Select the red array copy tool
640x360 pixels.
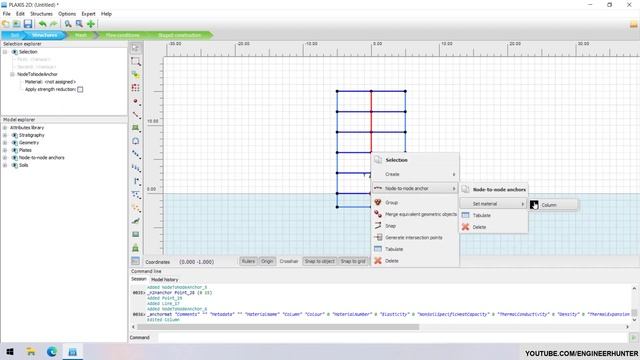click(136, 88)
